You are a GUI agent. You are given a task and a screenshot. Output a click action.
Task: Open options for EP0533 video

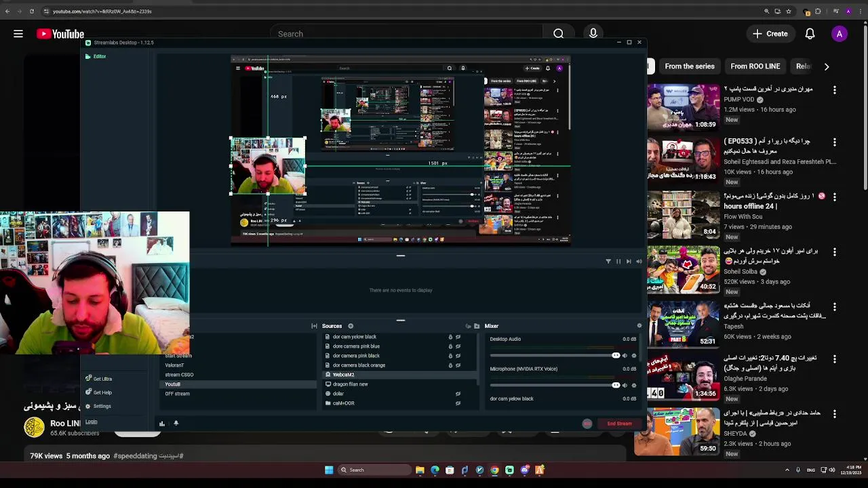pyautogui.click(x=835, y=142)
